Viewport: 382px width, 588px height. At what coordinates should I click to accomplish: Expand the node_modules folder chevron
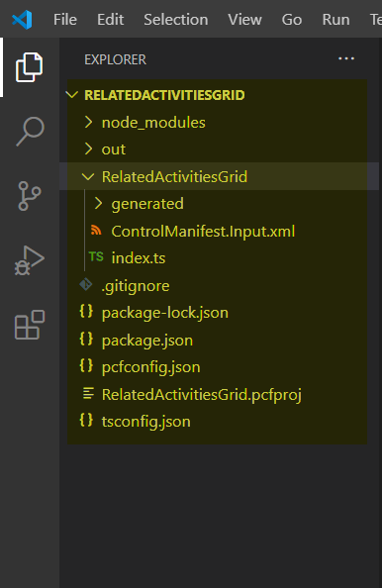click(x=88, y=122)
